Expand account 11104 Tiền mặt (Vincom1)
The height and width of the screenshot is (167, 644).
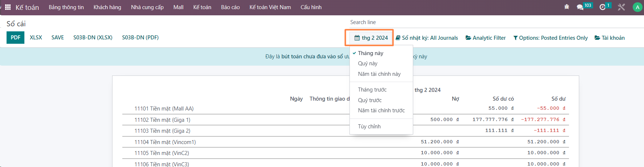165,142
